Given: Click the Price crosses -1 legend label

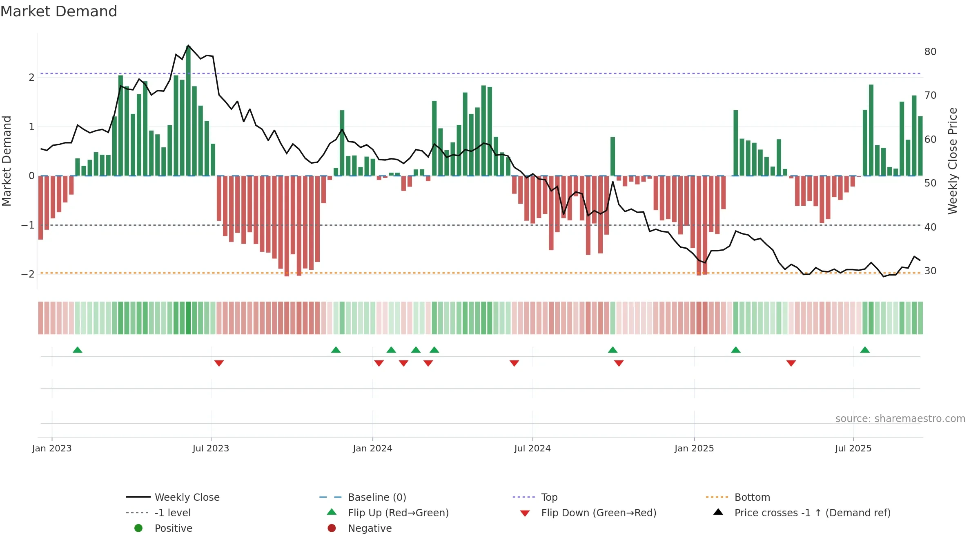Looking at the screenshot, I should coord(813,513).
